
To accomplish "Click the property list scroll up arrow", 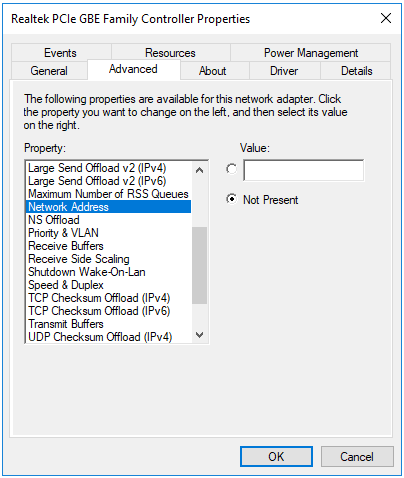I will pos(199,170).
